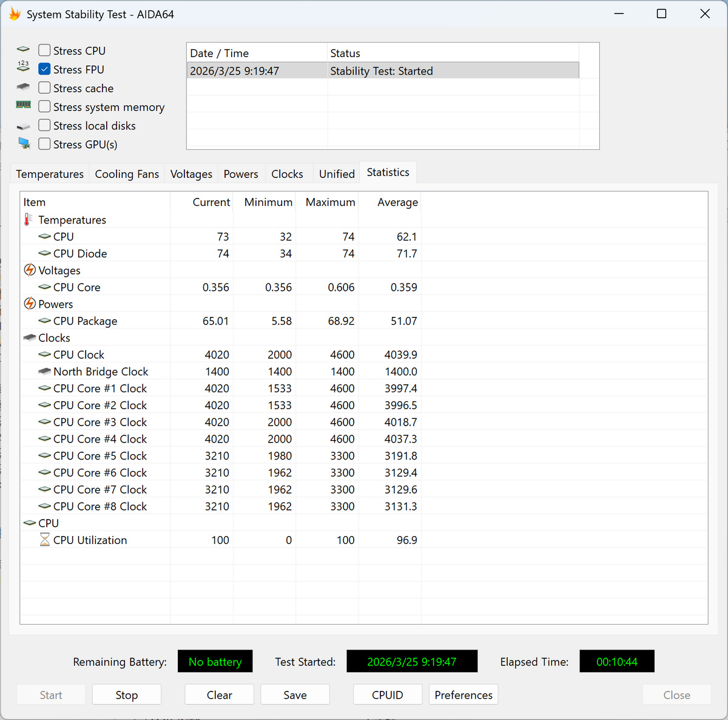Screen dimensions: 728x720
Task: Select the Stability Test: Started log row
Action: 382,71
